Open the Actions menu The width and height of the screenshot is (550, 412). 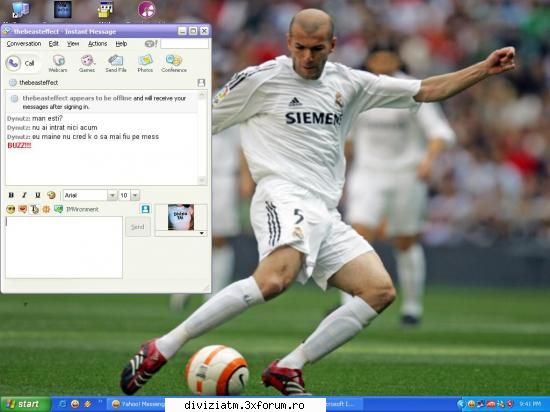97,44
